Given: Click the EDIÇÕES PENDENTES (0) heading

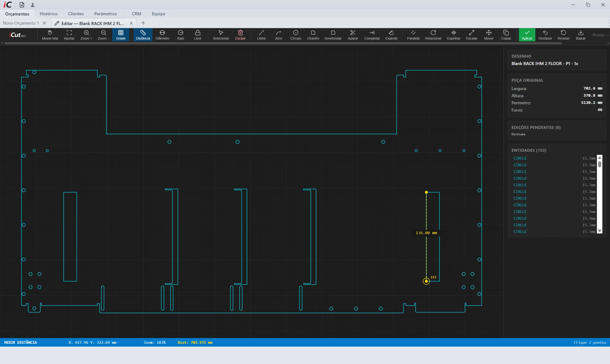Looking at the screenshot, I should (x=536, y=127).
